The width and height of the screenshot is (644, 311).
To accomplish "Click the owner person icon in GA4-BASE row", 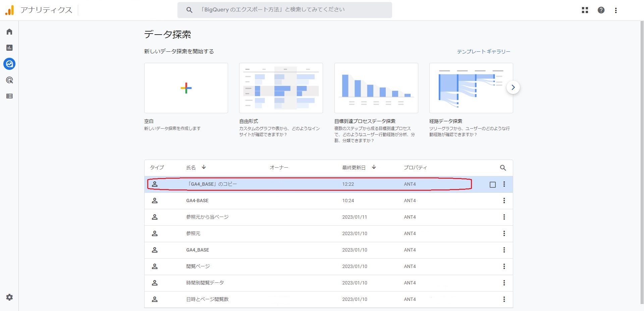I will click(x=155, y=201).
